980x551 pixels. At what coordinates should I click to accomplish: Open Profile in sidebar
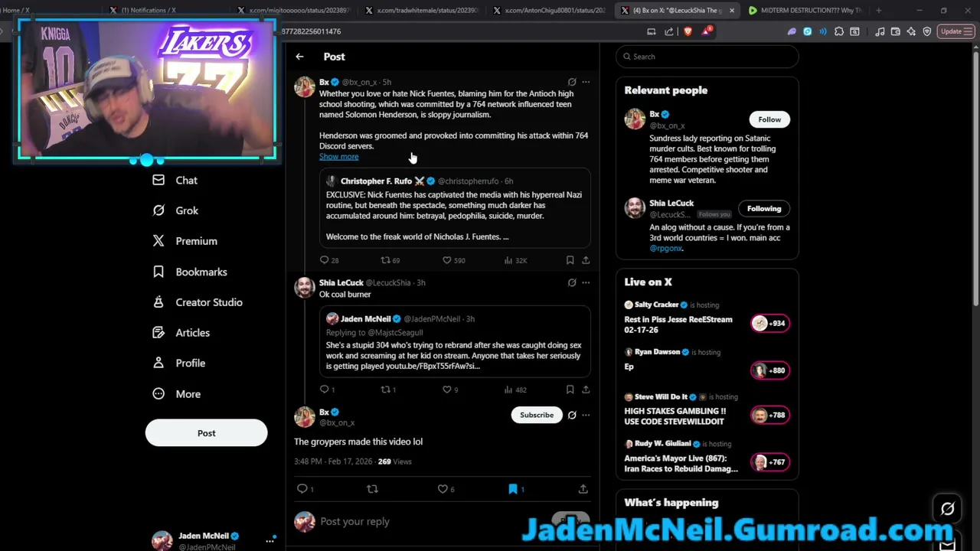click(178, 364)
